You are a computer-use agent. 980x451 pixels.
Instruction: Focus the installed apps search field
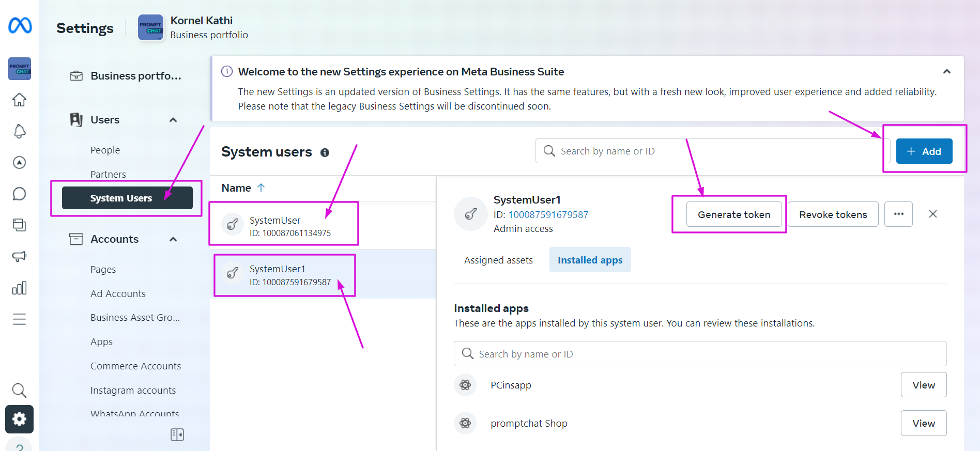coord(700,354)
